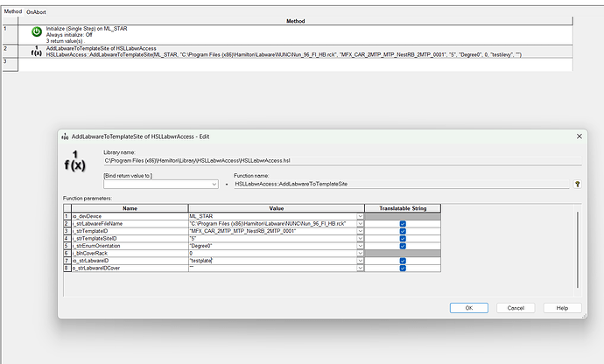This screenshot has width=604, height=364.
Task: Select the Method tab
Action: coord(11,12)
